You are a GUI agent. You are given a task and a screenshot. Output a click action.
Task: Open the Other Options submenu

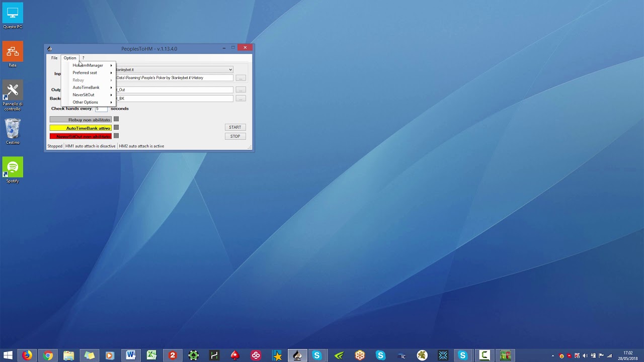coord(89,102)
